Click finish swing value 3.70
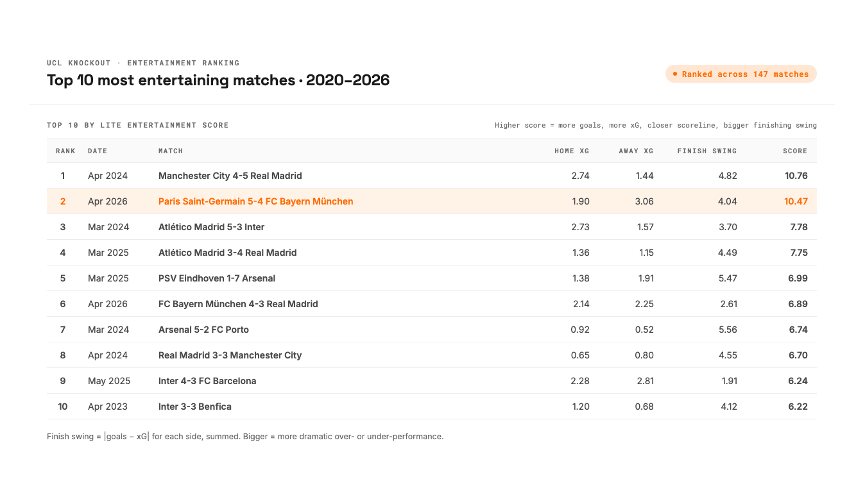865x504 pixels. pos(728,227)
